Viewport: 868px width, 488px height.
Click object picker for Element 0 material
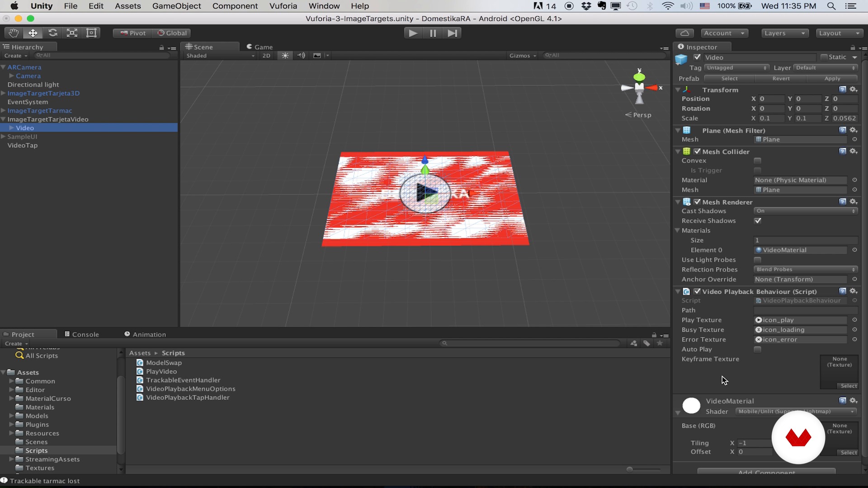(854, 250)
